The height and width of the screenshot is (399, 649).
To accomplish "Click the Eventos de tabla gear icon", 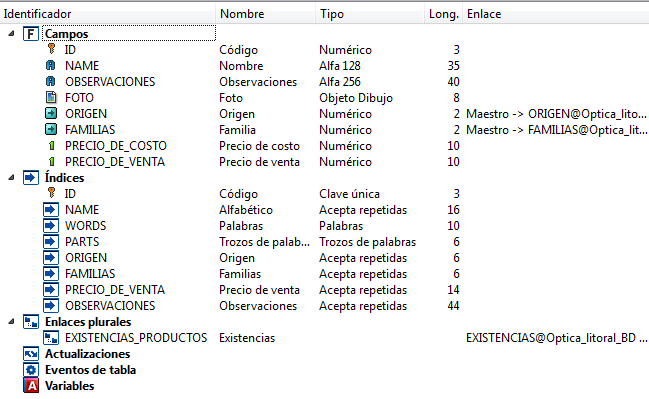I will click(x=31, y=370).
